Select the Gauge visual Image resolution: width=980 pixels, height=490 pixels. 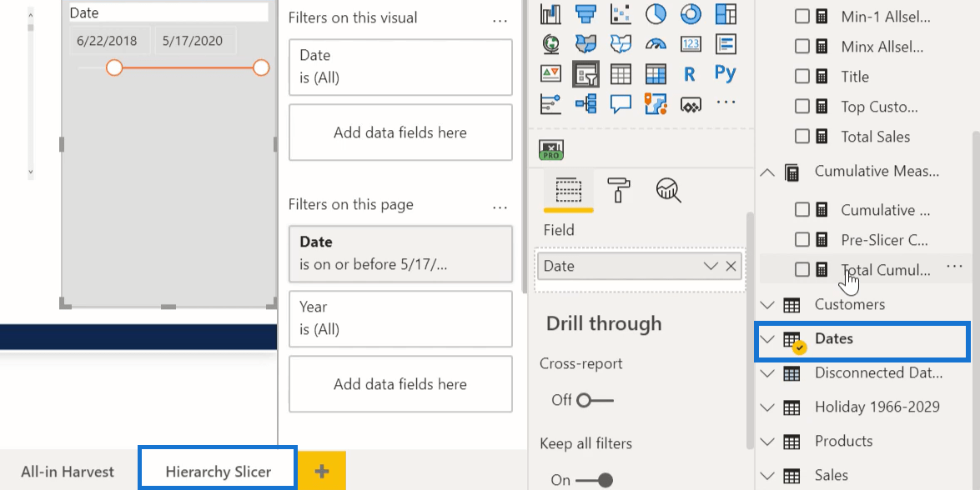click(656, 43)
